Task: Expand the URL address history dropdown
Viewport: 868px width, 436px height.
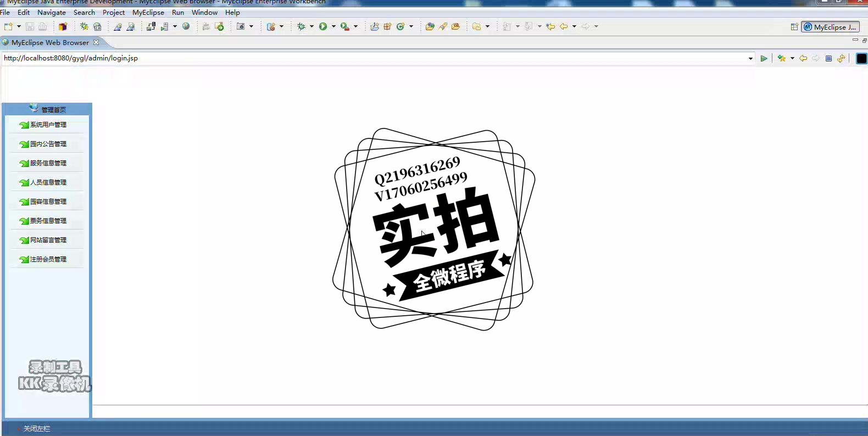Action: coord(750,58)
